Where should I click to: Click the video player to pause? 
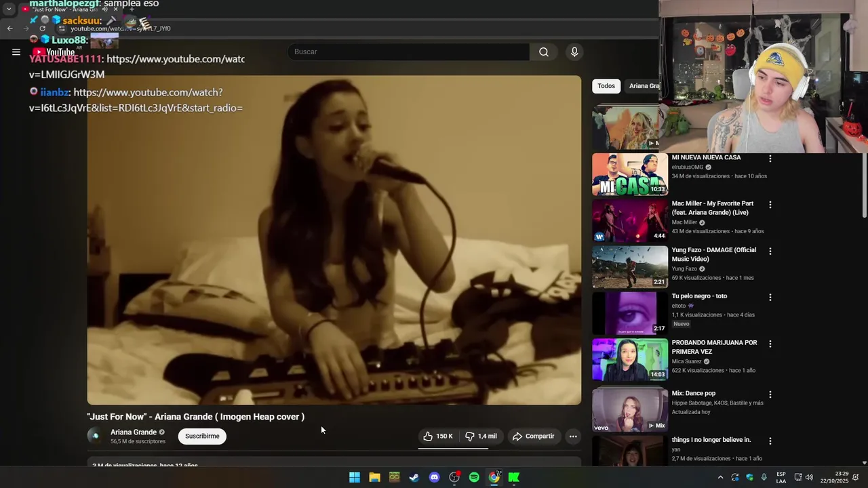coord(334,240)
